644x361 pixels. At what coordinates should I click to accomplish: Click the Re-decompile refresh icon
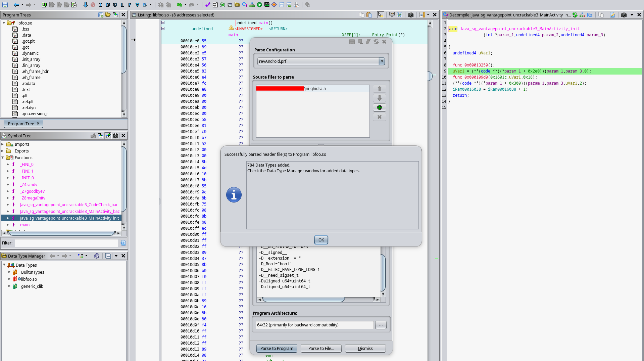click(575, 15)
